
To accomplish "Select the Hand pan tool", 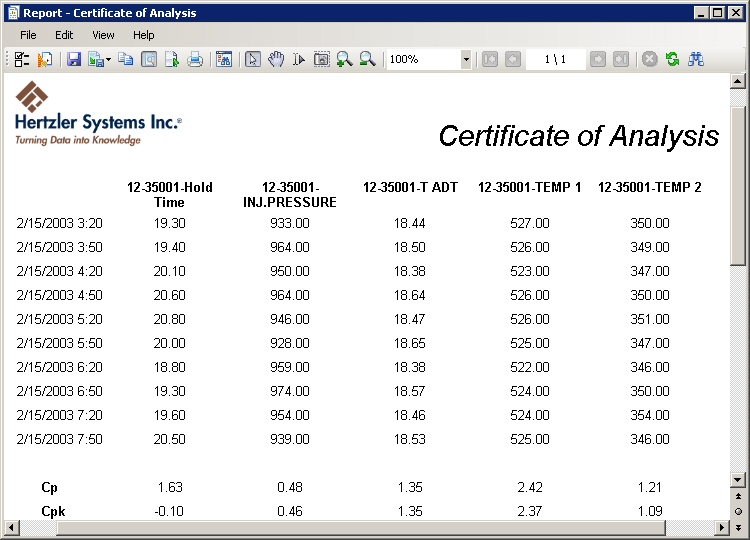I will point(276,60).
